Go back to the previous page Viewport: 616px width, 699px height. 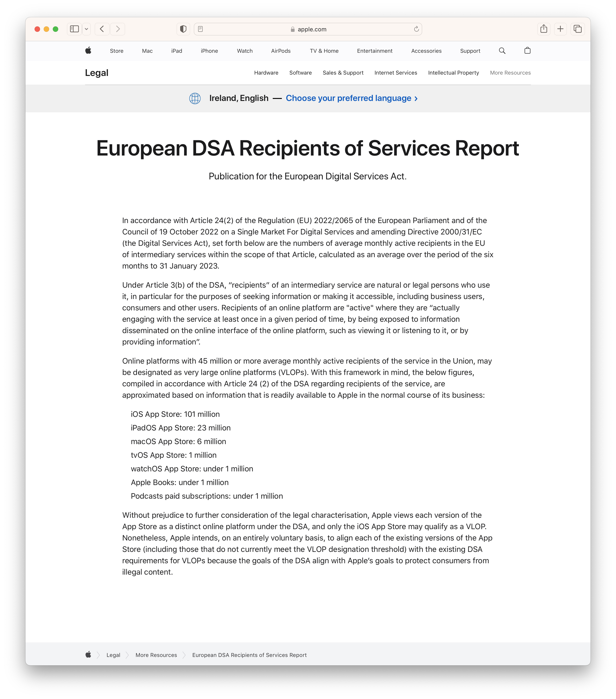point(102,29)
